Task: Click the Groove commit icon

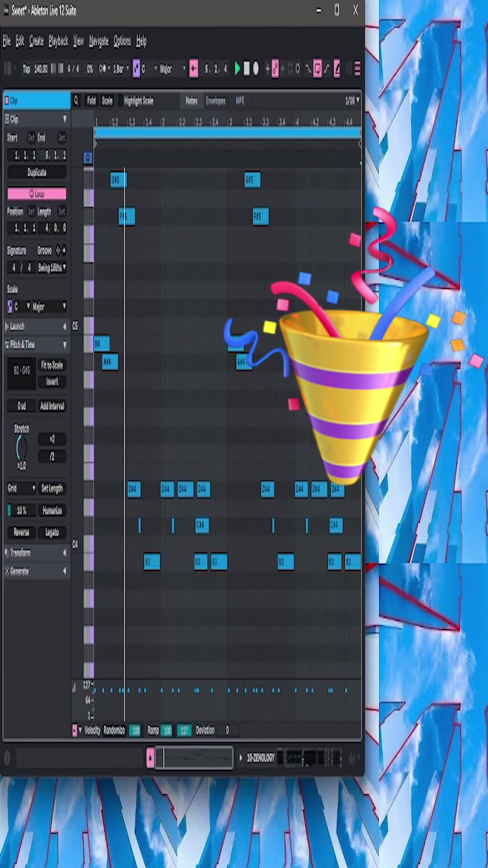Action: pyautogui.click(x=64, y=250)
